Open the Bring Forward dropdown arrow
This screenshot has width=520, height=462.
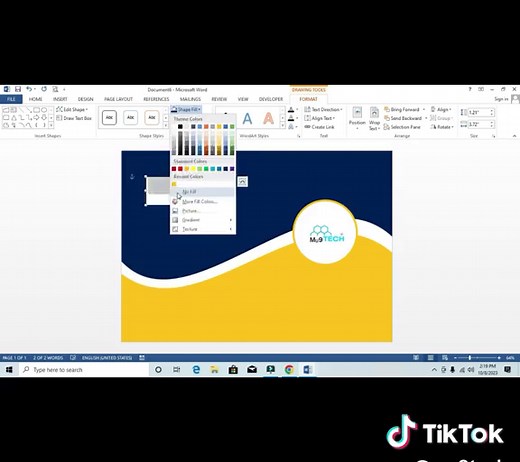point(424,109)
